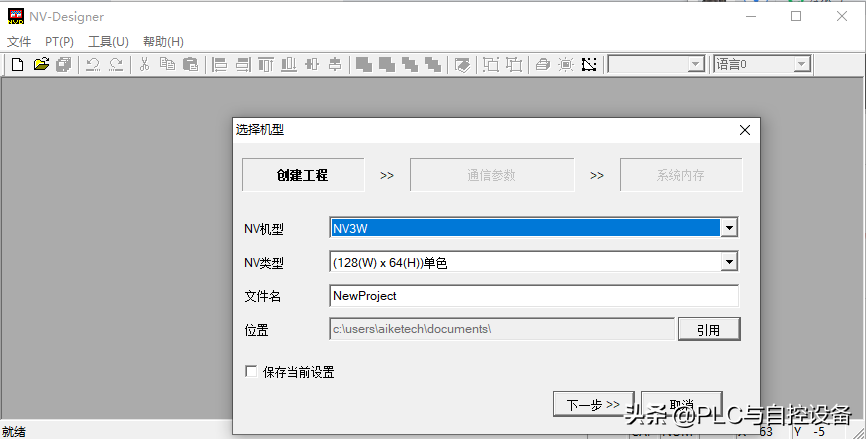866x439 pixels.
Task: Open the NV类型 dropdown list
Action: click(729, 262)
